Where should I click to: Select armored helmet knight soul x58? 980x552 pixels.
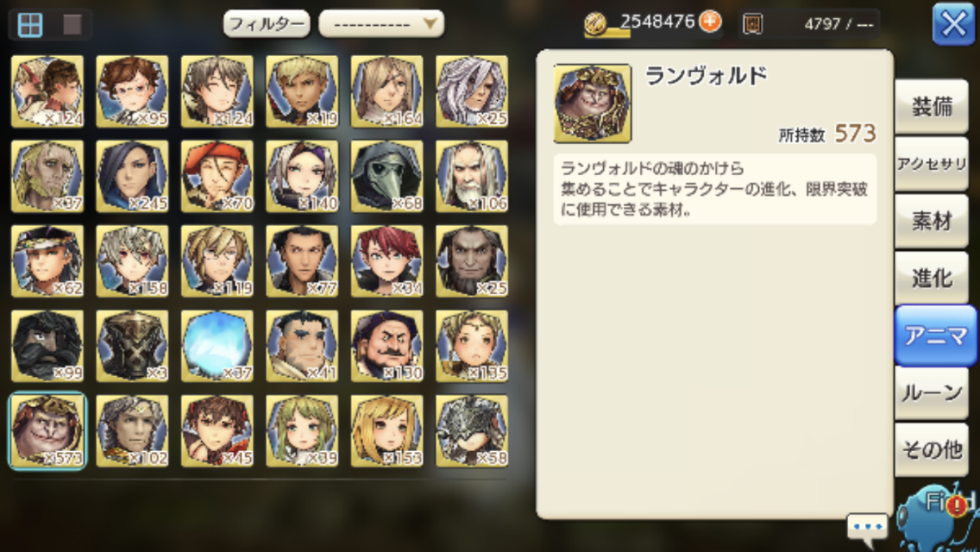pos(472,431)
